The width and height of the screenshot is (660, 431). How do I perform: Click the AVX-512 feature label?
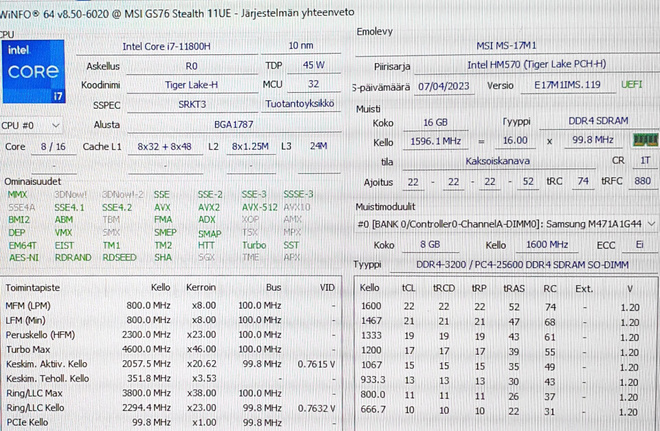coord(260,208)
